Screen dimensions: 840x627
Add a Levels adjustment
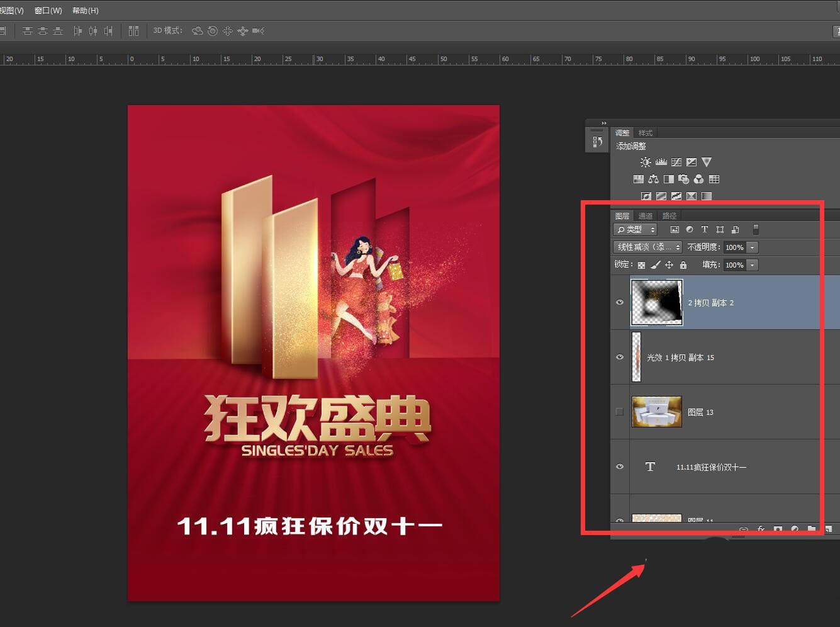click(x=661, y=162)
